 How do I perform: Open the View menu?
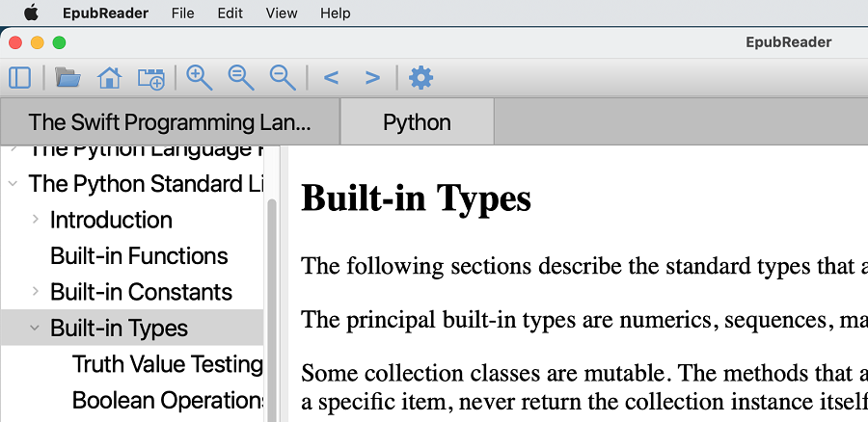282,13
